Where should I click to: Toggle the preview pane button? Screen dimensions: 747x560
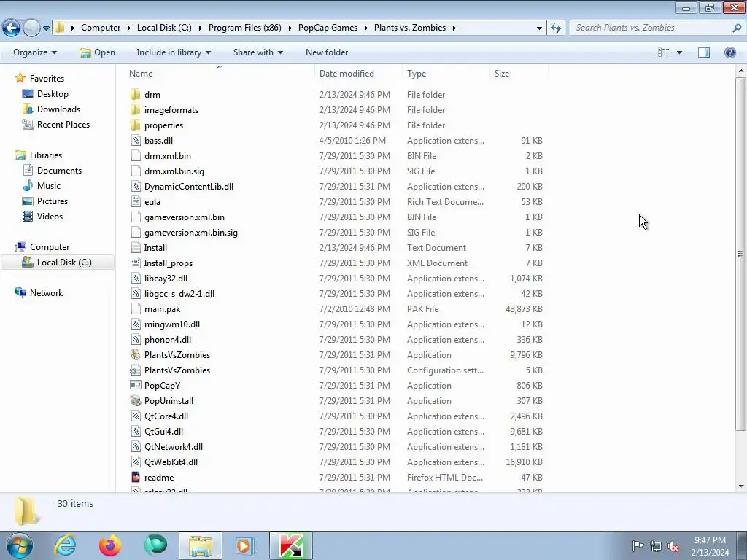[x=704, y=52]
